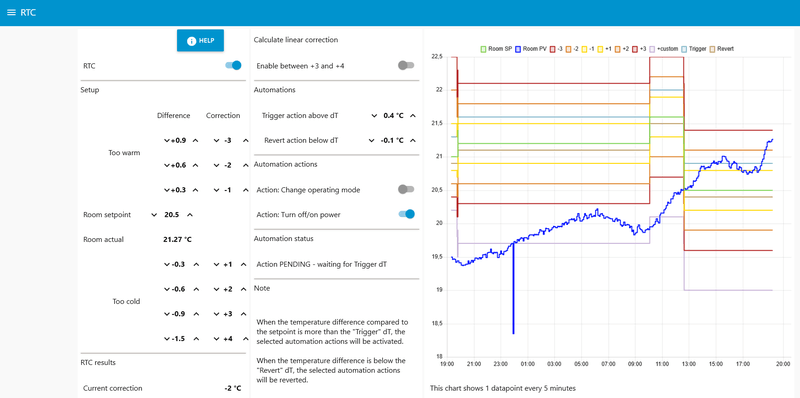
Task: Decrease the +1 correction value
Action: point(217,264)
